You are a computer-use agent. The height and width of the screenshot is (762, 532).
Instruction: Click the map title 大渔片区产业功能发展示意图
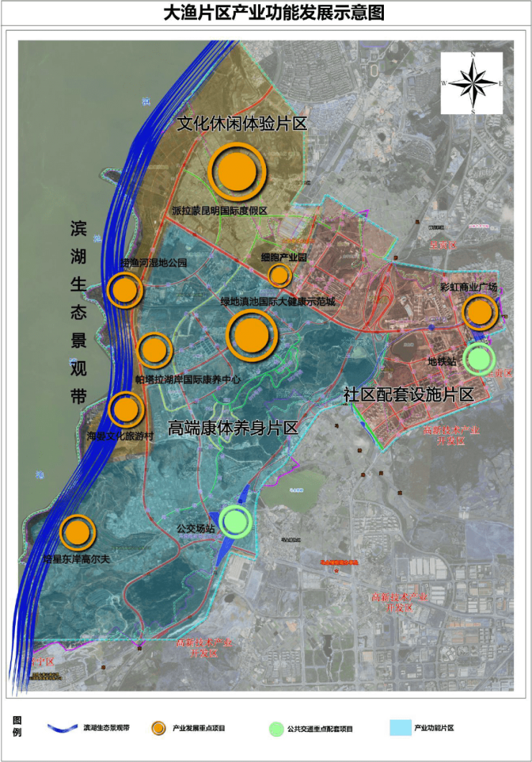265,13
